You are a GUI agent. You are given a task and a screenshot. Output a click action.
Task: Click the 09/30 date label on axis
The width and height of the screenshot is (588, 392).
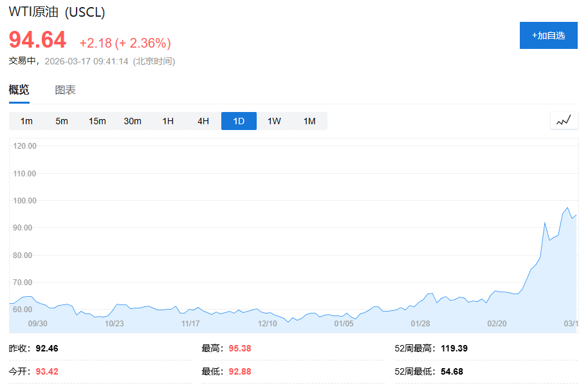(38, 324)
